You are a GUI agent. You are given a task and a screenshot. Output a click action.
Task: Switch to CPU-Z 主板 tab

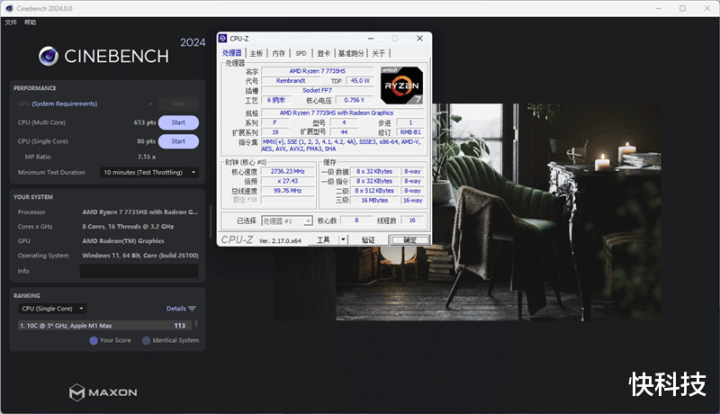pos(256,53)
